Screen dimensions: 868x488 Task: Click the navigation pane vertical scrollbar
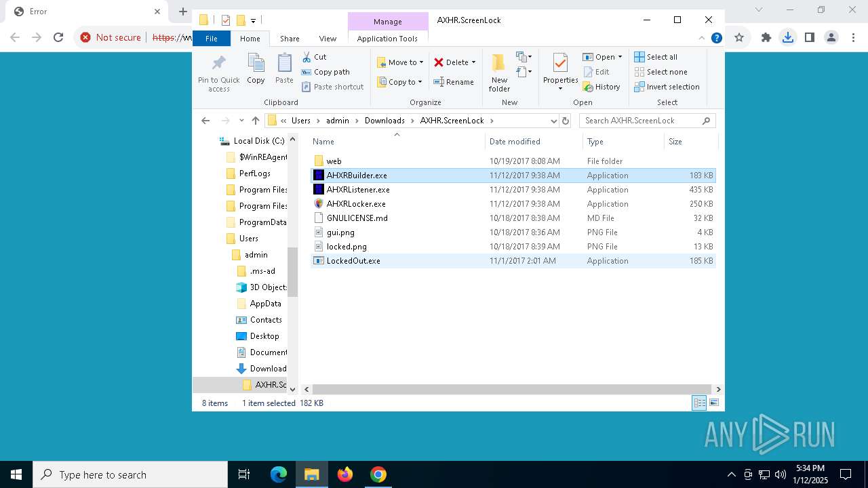[292, 271]
